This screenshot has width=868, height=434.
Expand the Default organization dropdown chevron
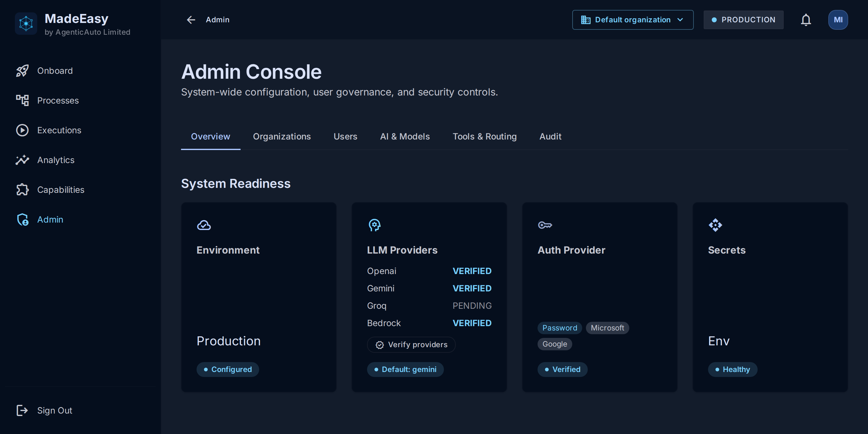[680, 20]
